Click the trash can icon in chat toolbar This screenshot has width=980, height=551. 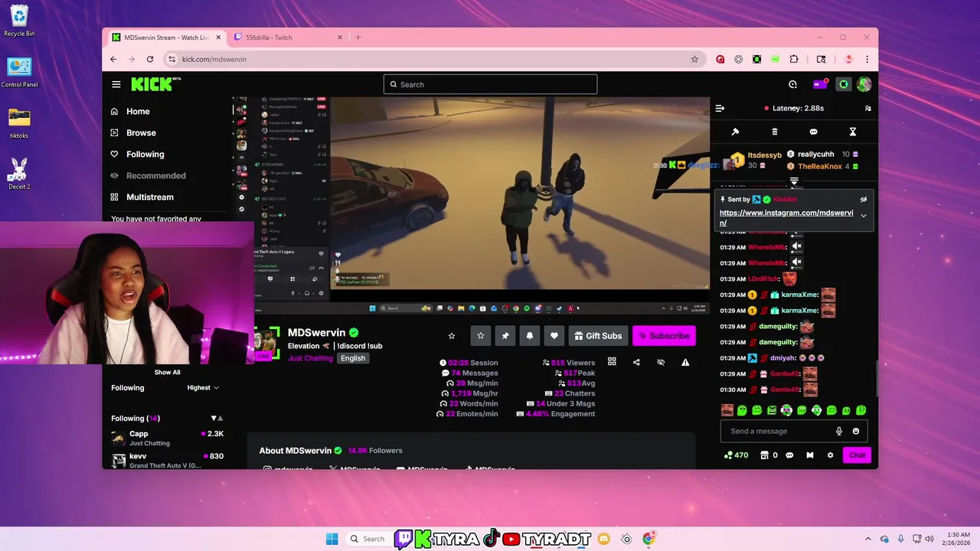point(774,132)
